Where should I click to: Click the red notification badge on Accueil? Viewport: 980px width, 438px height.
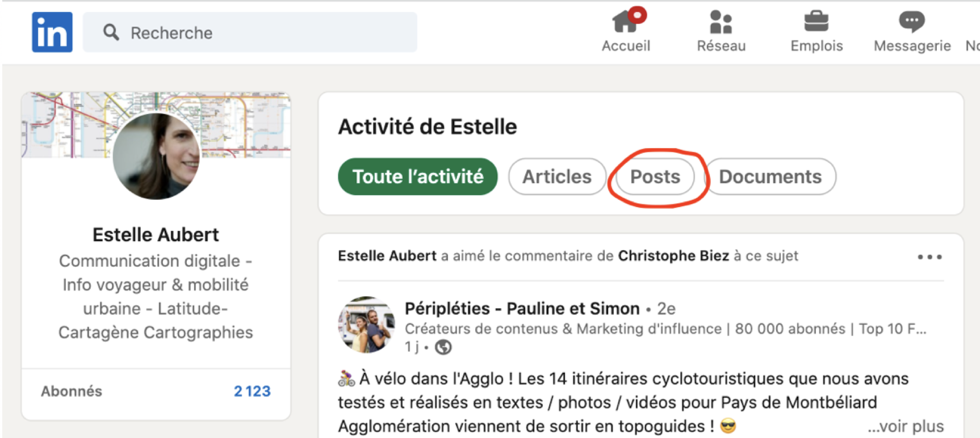click(x=638, y=14)
